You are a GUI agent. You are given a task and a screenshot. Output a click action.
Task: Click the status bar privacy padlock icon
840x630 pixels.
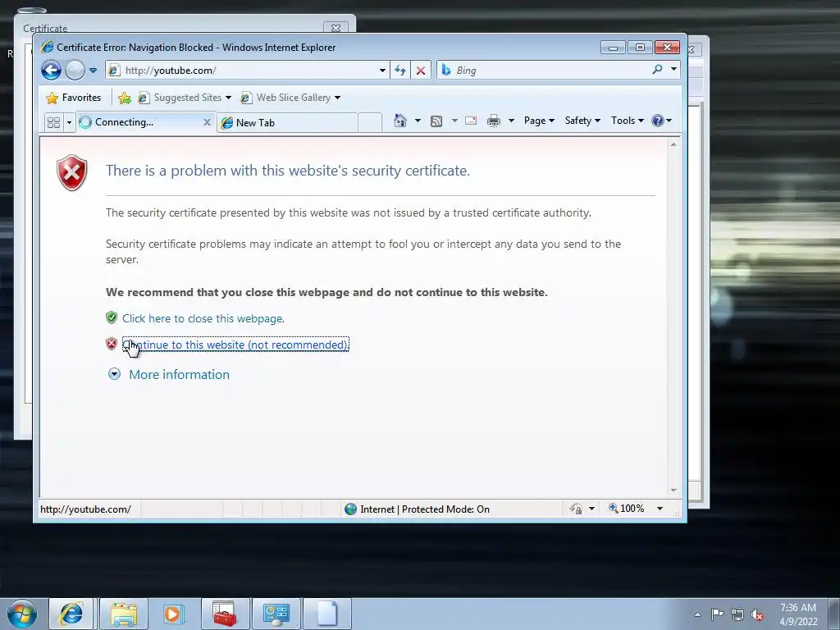[577, 509]
